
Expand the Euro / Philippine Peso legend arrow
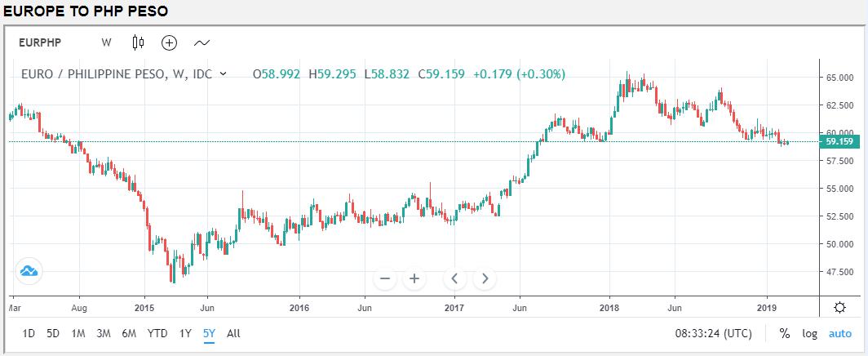(x=224, y=74)
